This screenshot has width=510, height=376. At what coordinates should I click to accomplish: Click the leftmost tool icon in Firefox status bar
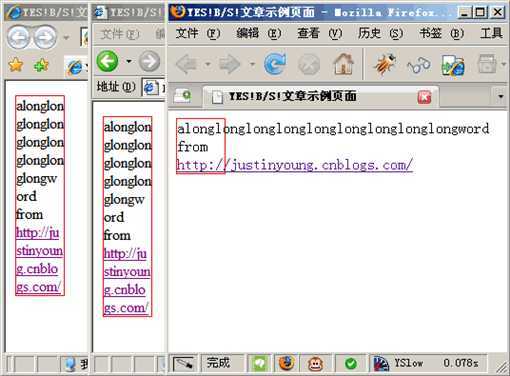[x=184, y=363]
